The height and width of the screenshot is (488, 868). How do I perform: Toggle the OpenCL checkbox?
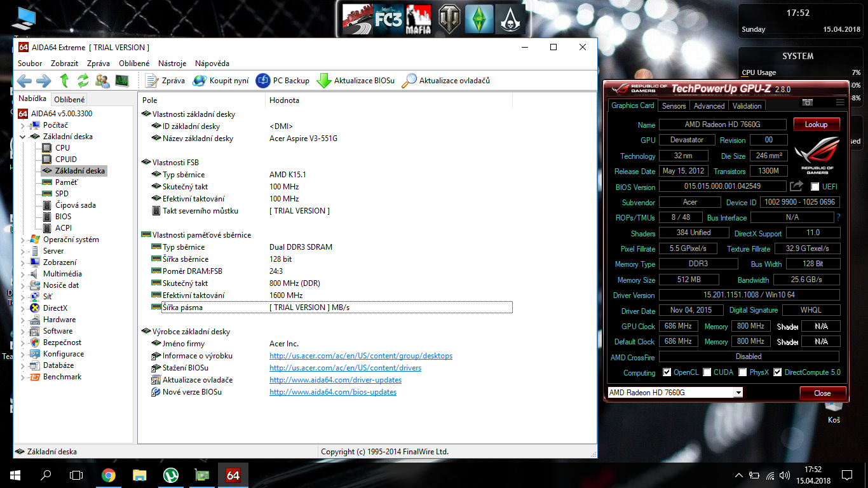tap(667, 372)
